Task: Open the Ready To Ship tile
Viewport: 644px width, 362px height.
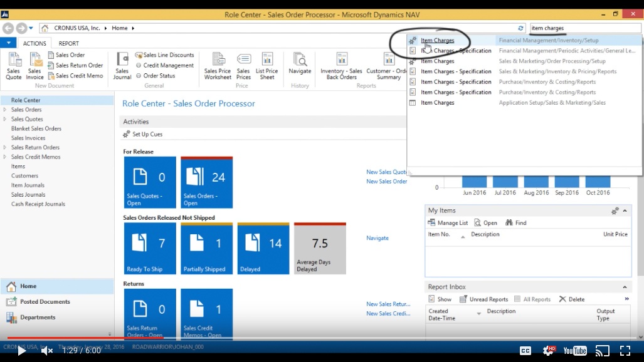Action: pos(150,248)
